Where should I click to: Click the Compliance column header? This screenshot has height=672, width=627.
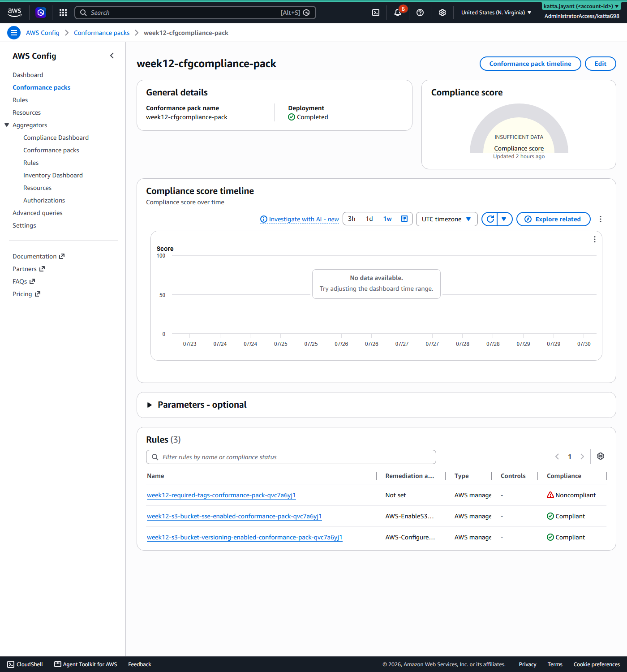[564, 476]
